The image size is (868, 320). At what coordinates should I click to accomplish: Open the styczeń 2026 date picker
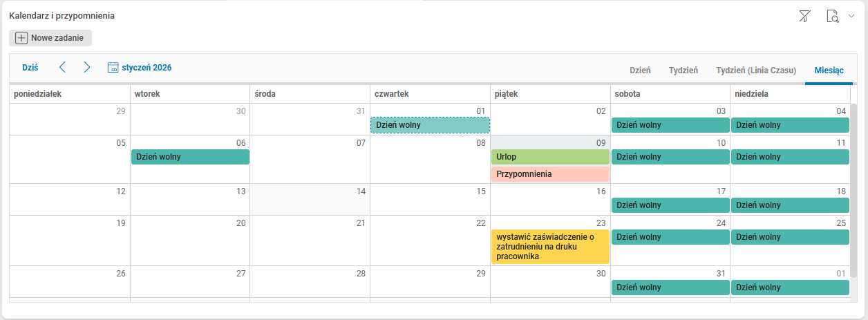(x=147, y=68)
